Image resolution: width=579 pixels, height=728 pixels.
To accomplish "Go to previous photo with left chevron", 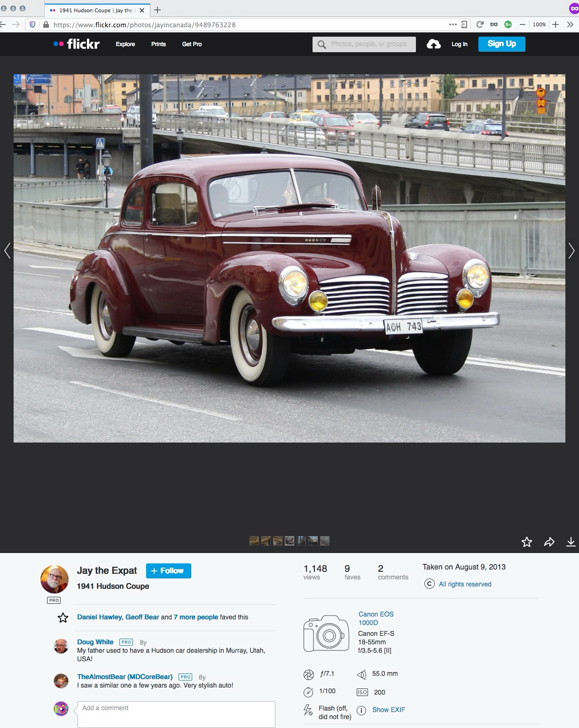I will tap(7, 251).
